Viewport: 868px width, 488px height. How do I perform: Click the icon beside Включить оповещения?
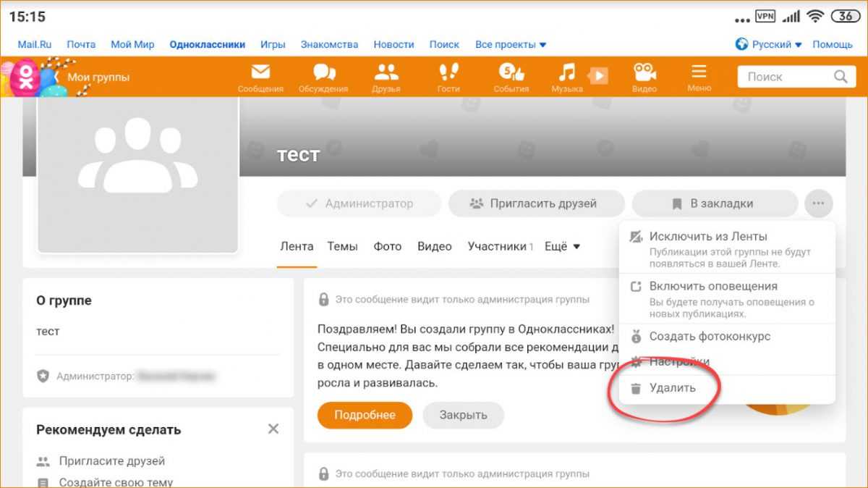(x=636, y=287)
